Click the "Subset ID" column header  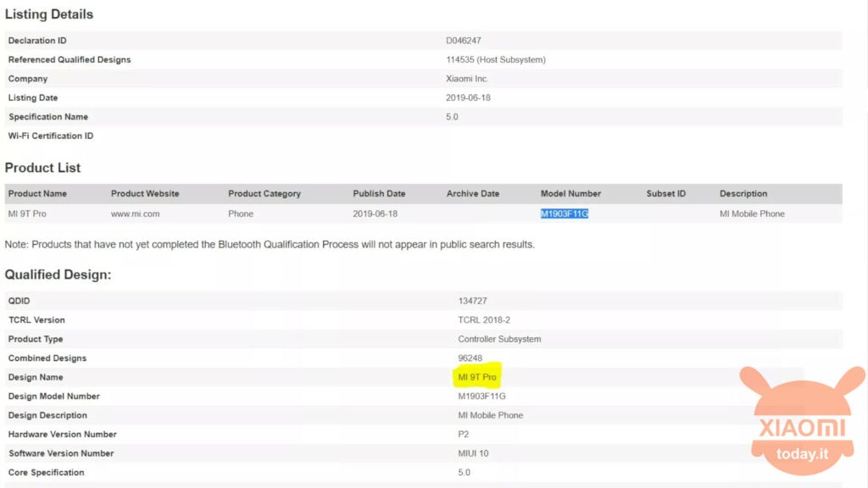[666, 194]
